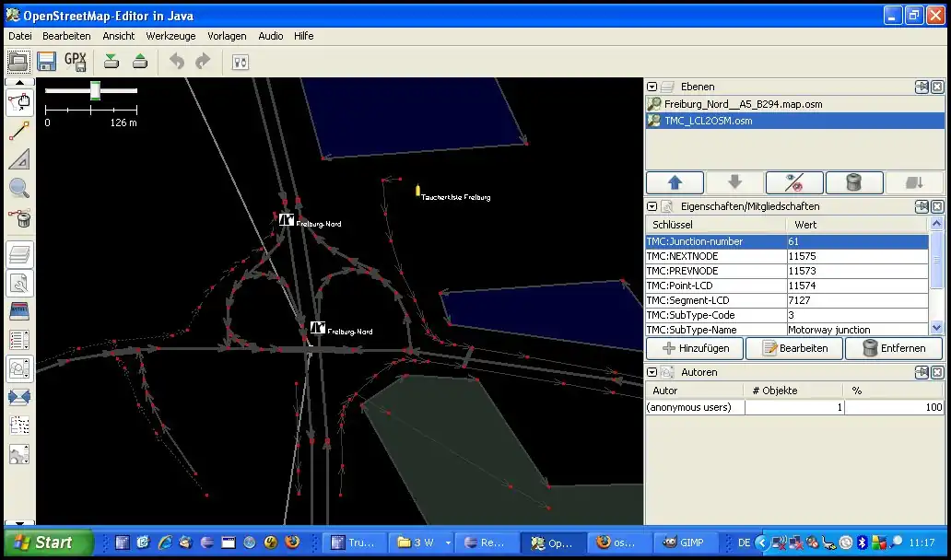Screen dimensions: 951x560
Task: Click the map zoom slider handle
Action: point(95,90)
